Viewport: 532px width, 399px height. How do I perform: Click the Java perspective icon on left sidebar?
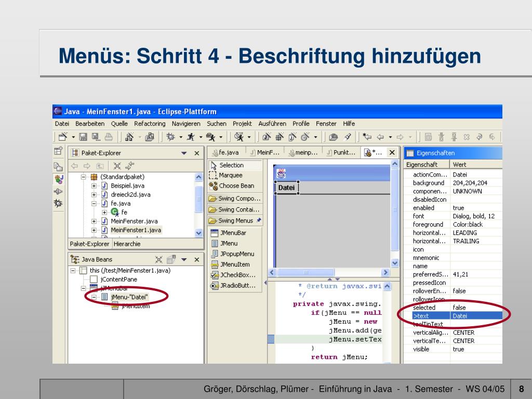58,179
